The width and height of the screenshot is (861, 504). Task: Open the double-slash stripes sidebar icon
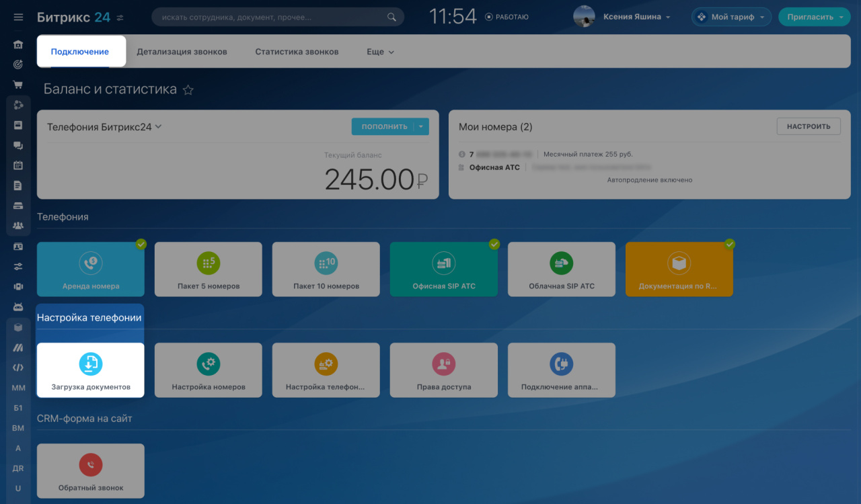point(18,347)
